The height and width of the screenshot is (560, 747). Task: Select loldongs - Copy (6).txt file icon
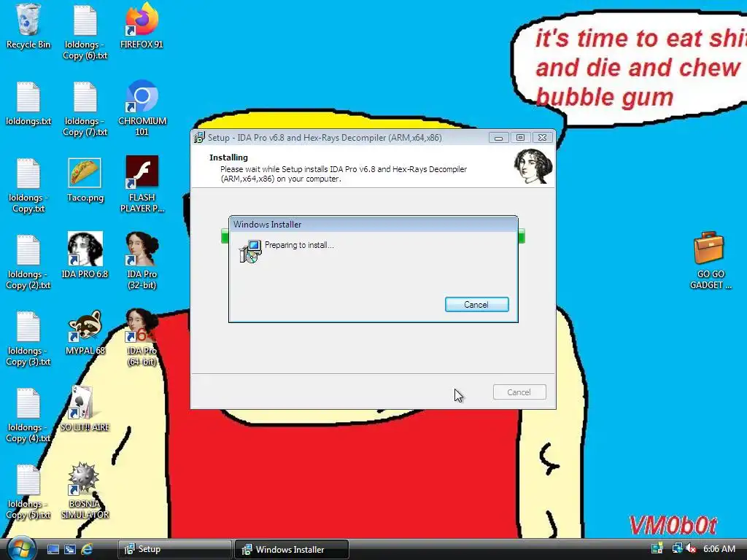pyautogui.click(x=85, y=32)
